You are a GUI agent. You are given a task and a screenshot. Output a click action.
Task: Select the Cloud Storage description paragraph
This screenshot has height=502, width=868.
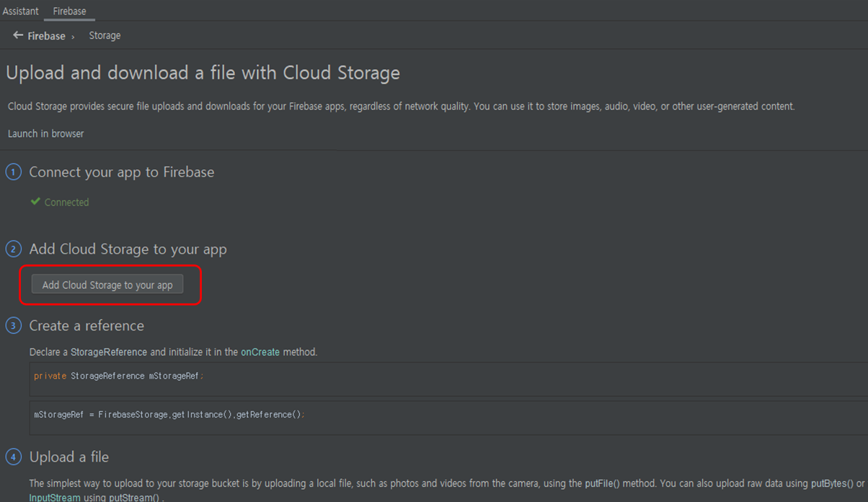click(x=402, y=107)
